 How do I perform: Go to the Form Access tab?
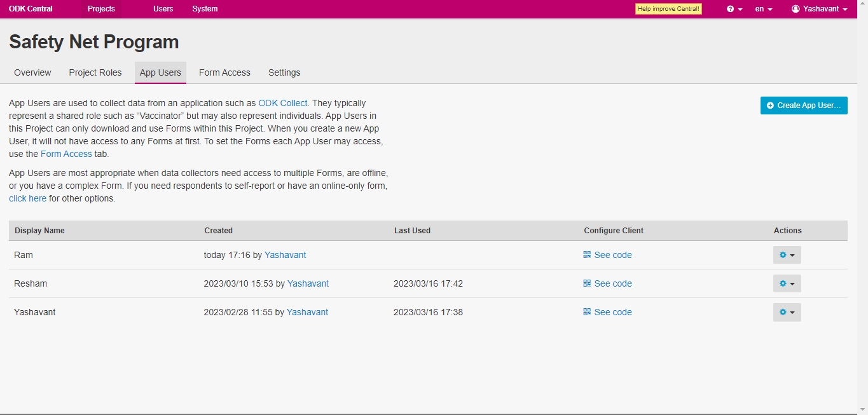(x=224, y=72)
